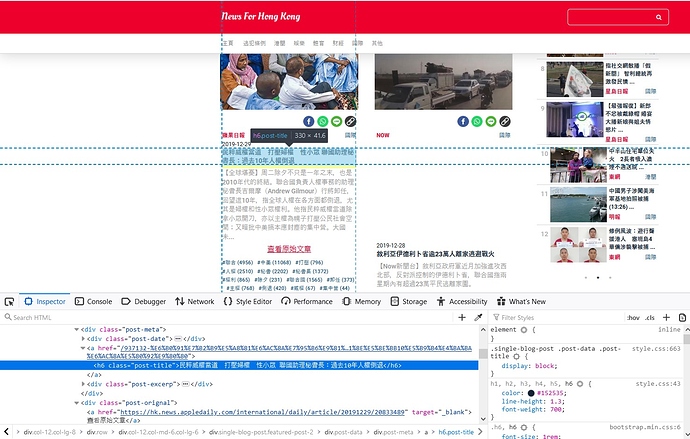The image size is (690, 439).
Task: Collapse the div post-meta node
Action: [77, 329]
